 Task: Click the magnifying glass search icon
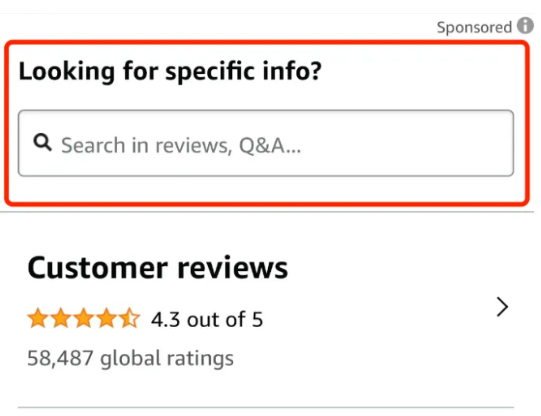click(x=42, y=142)
